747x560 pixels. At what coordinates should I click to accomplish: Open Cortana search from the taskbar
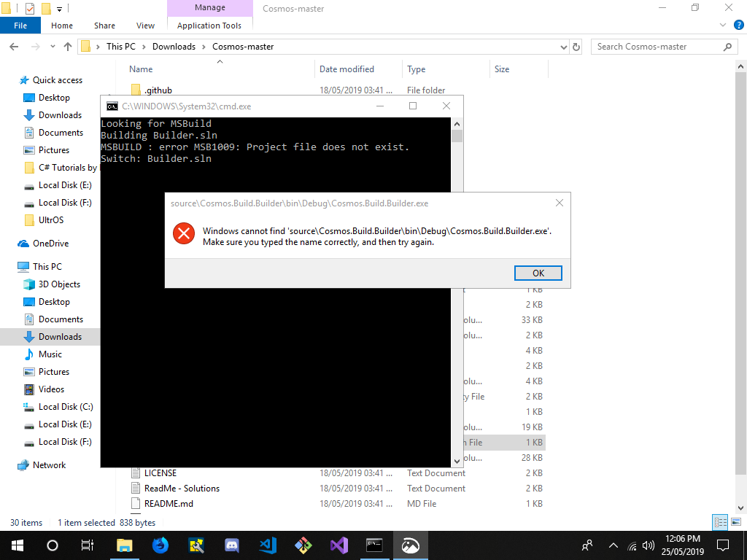click(x=51, y=545)
